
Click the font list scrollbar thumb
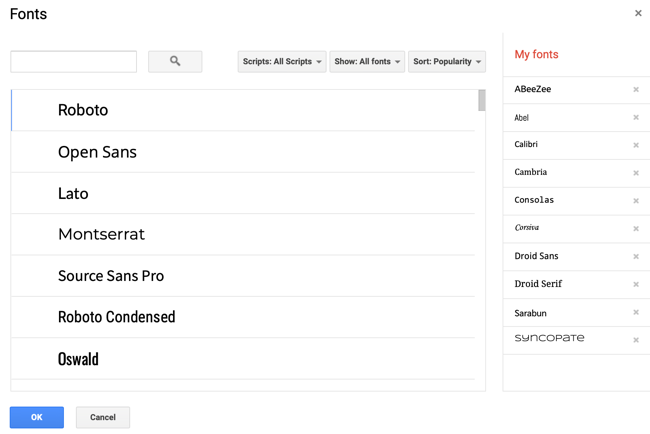(x=482, y=101)
